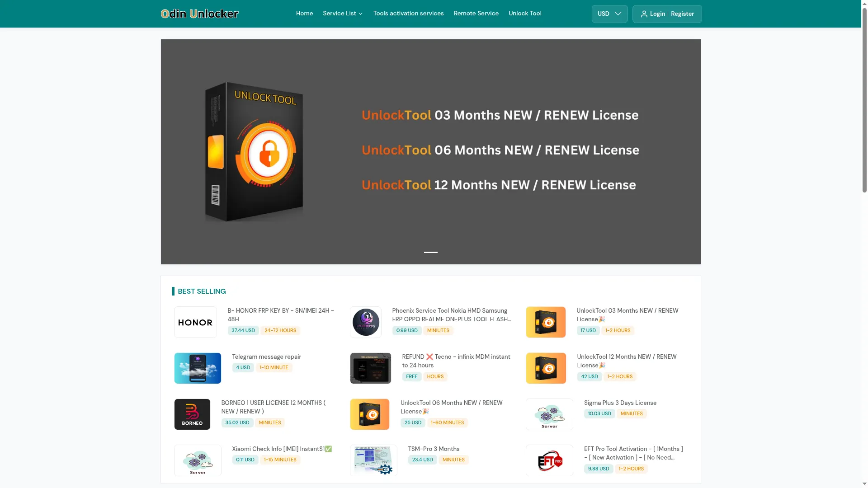Open the Unlock Tool menu item
The height and width of the screenshot is (488, 868).
pyautogui.click(x=525, y=14)
